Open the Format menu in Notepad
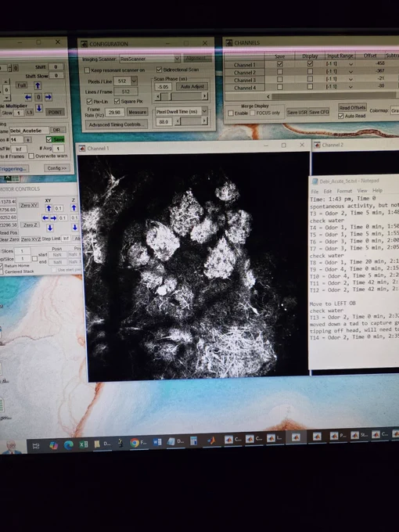 pos(344,191)
